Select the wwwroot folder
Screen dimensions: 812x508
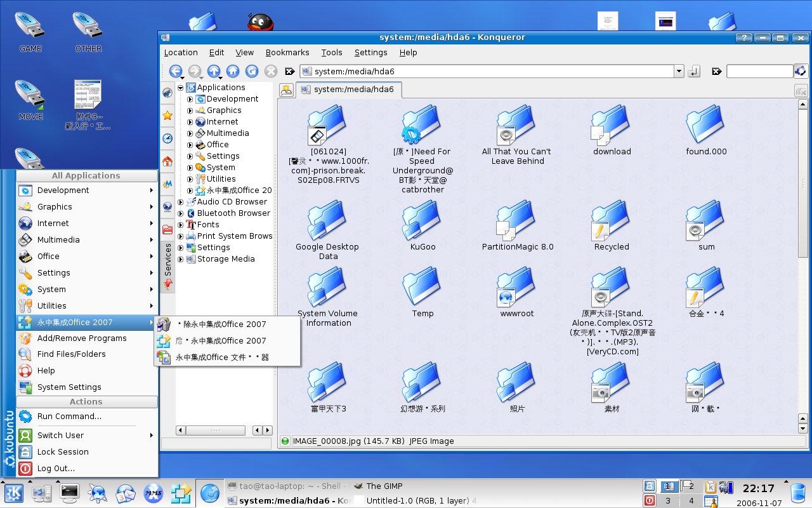517,293
